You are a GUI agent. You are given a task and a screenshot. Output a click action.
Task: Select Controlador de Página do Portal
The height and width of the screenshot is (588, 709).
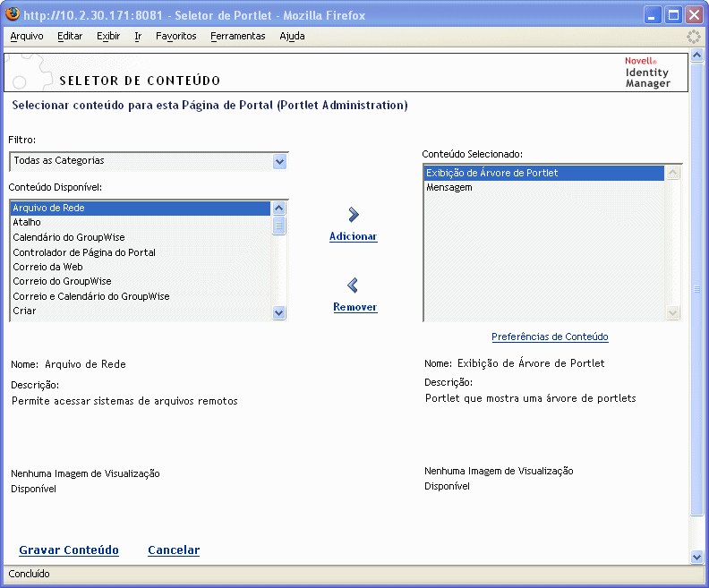[141, 252]
